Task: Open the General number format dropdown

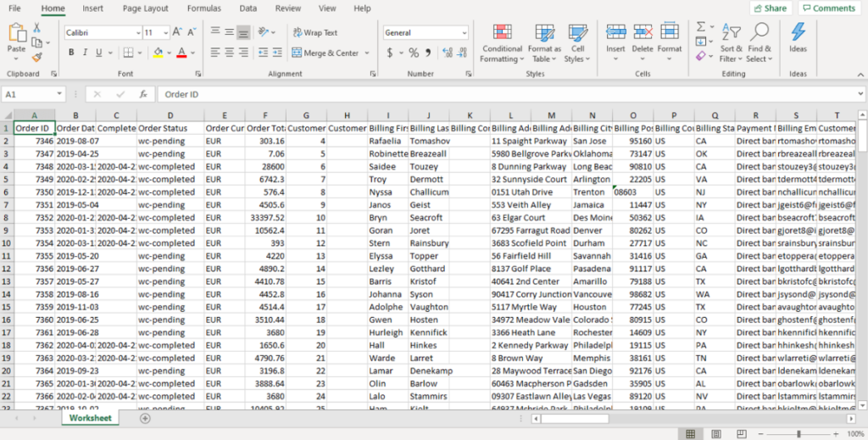Action: click(464, 33)
